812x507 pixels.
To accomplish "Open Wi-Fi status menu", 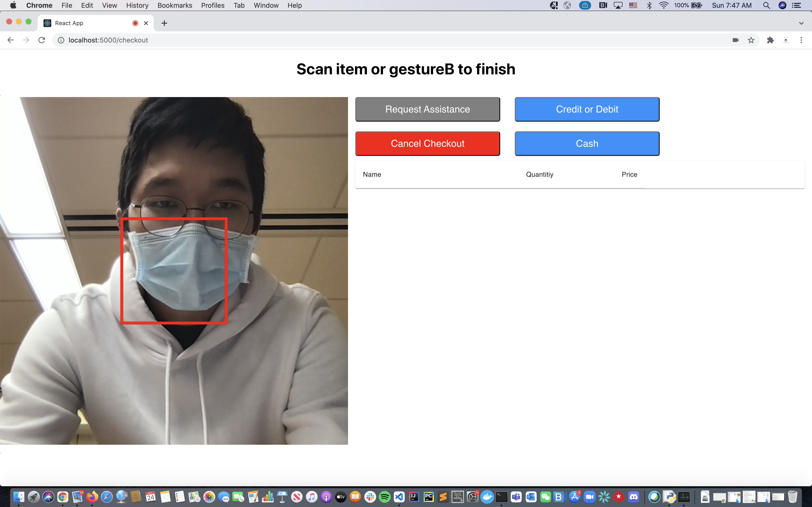I will pyautogui.click(x=663, y=5).
